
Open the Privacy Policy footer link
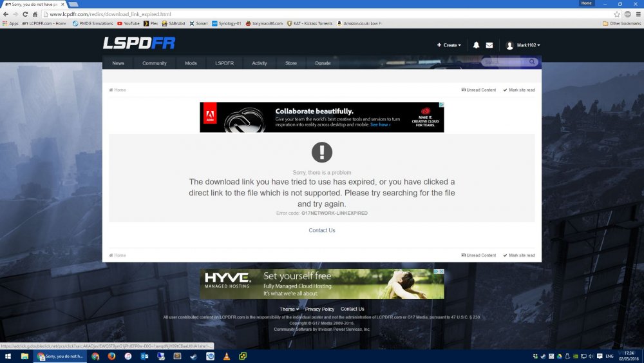point(319,309)
